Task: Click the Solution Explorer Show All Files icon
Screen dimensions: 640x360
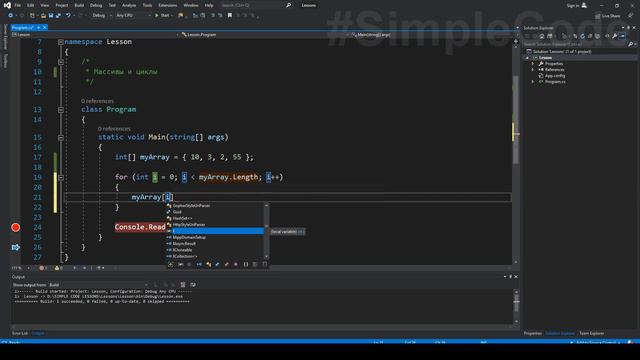Action: coord(597,36)
